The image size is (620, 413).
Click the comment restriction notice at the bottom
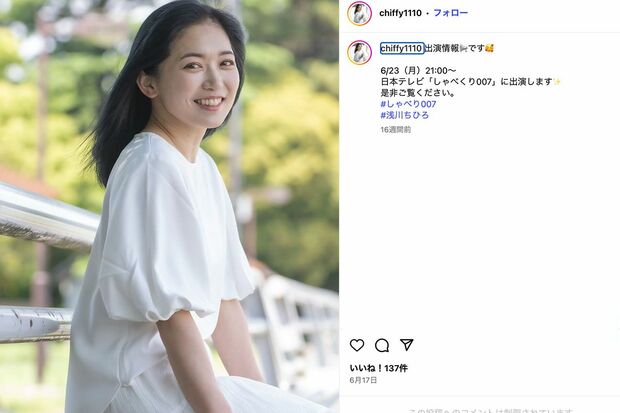490,410
